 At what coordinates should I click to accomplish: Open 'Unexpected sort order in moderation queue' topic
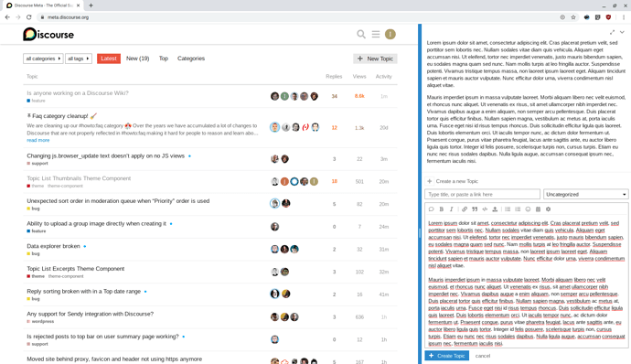tap(118, 201)
